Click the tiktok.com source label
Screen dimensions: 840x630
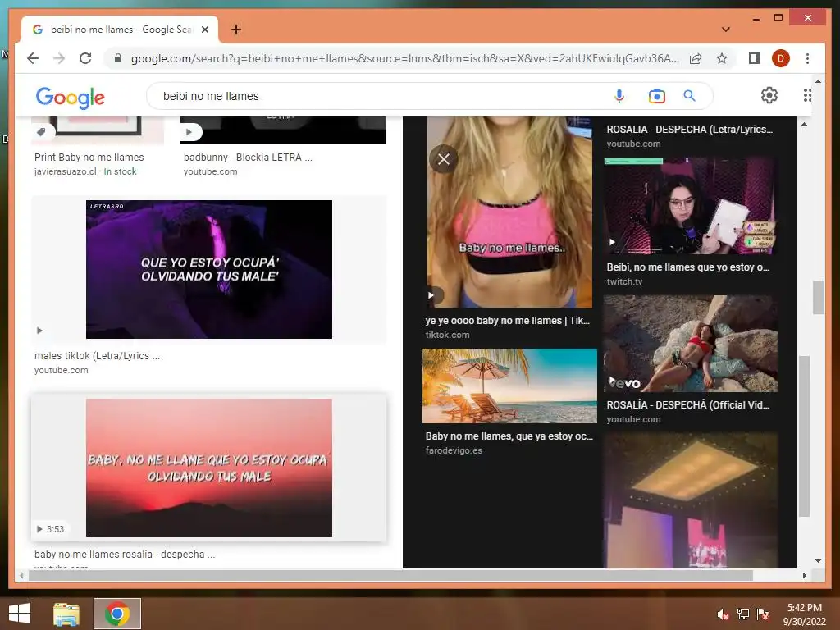tap(447, 335)
